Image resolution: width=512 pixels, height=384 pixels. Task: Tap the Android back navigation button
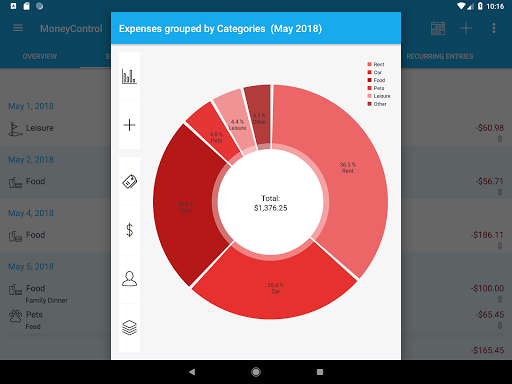click(192, 372)
